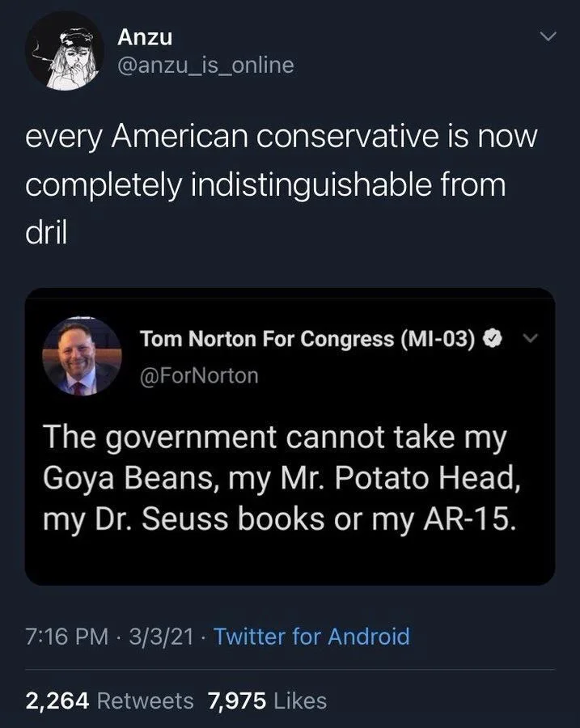Expand the chevron on the quoted tweet

click(x=531, y=340)
